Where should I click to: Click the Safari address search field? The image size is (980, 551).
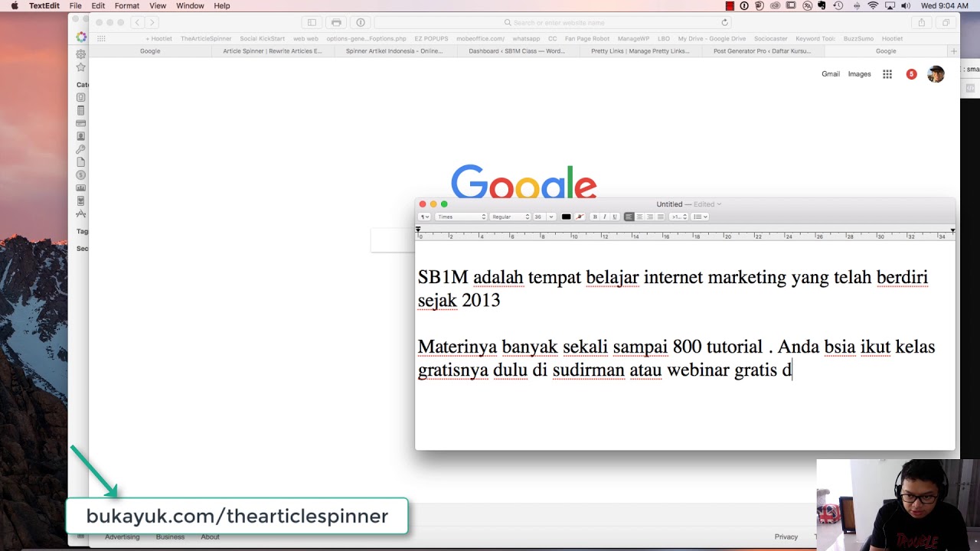[554, 23]
